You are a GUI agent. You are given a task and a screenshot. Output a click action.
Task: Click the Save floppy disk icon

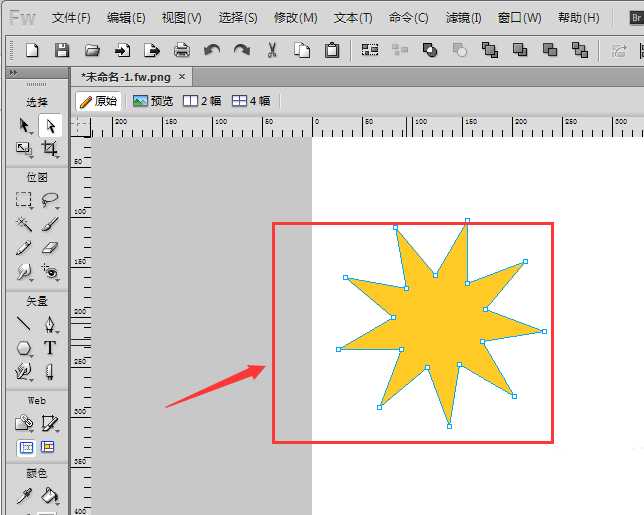click(x=62, y=50)
